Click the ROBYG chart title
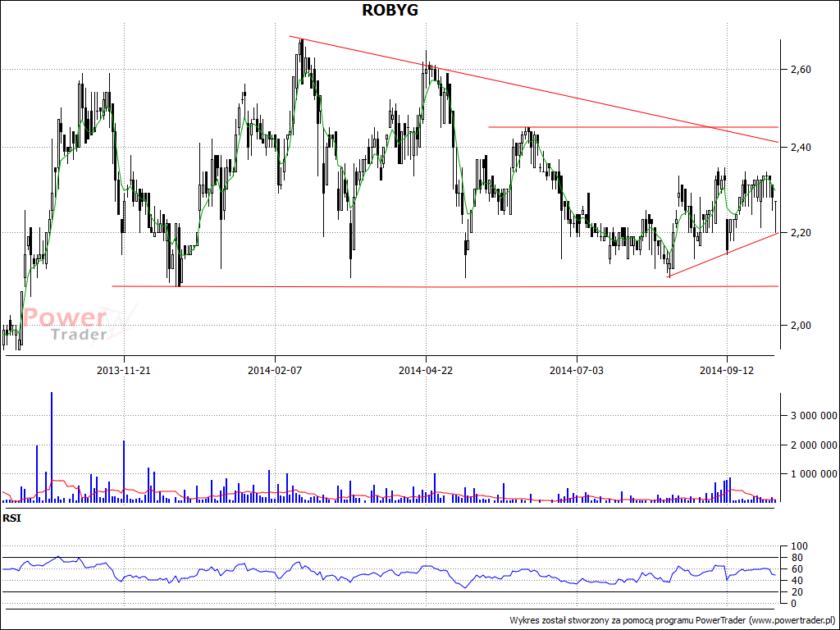Image resolution: width=840 pixels, height=630 pixels. pyautogui.click(x=390, y=10)
